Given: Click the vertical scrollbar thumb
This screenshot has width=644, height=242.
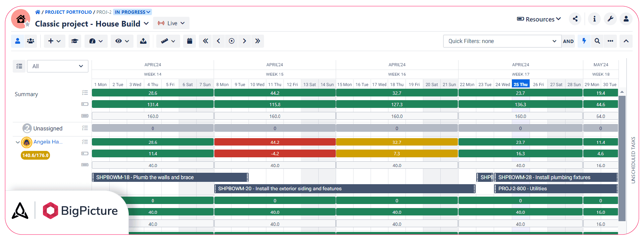Looking at the screenshot, I should click(622, 158).
